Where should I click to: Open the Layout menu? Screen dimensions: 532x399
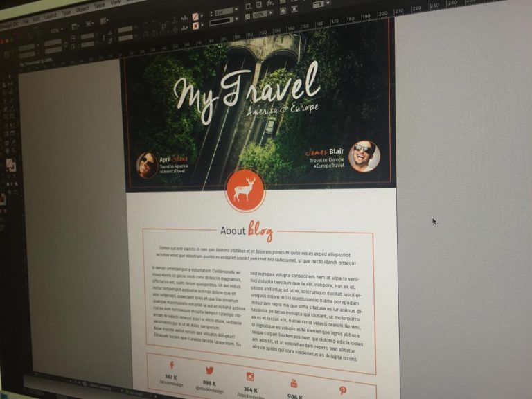coord(51,16)
